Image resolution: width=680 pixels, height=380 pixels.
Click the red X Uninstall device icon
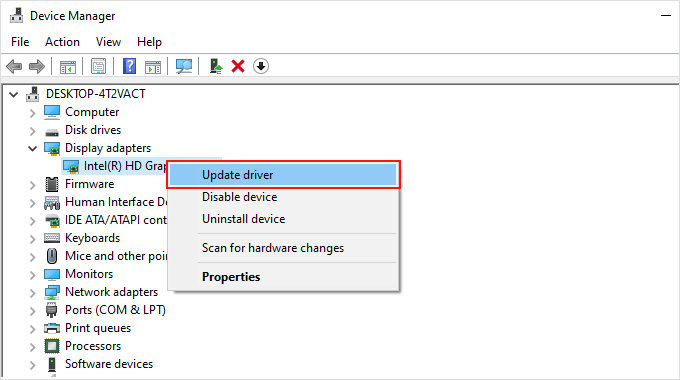click(x=238, y=66)
